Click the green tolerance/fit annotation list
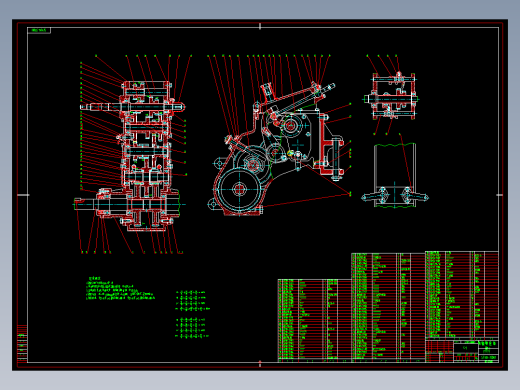Viewport: 520px width, 390px height. [192, 314]
